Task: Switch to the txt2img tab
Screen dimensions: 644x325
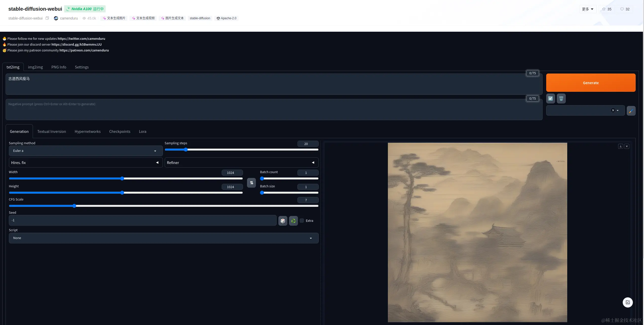Action: (x=13, y=67)
